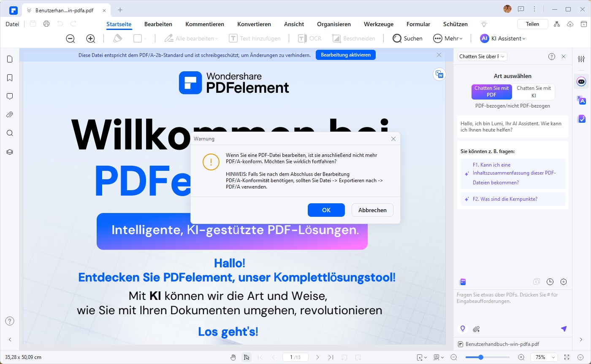Viewport: 591px width, 364px height.
Task: Click the paperclip add-file icon in chat input
Action: click(476, 329)
